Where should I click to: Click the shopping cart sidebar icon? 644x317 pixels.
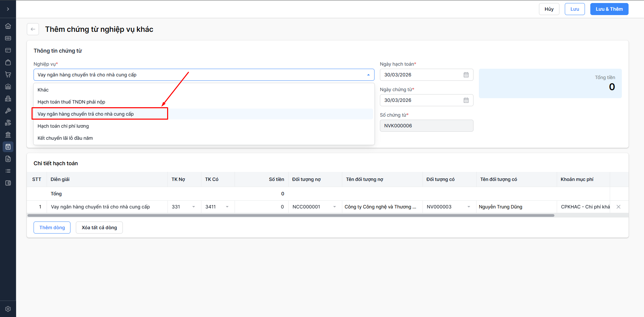[x=8, y=74]
